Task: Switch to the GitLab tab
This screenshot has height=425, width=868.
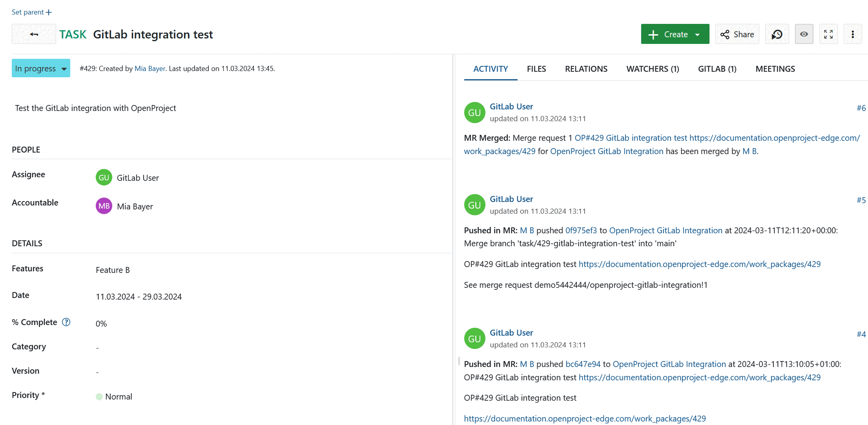Action: tap(717, 69)
